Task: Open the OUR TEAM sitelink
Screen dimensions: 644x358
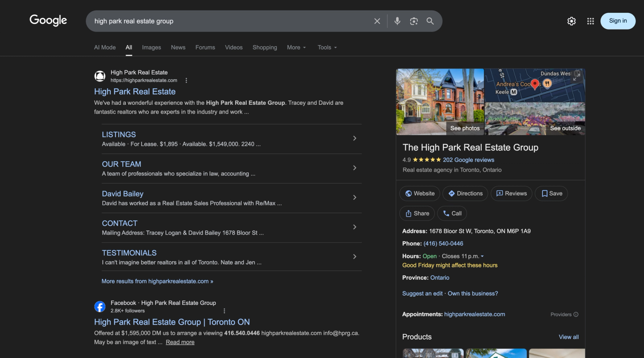Action: 122,164
